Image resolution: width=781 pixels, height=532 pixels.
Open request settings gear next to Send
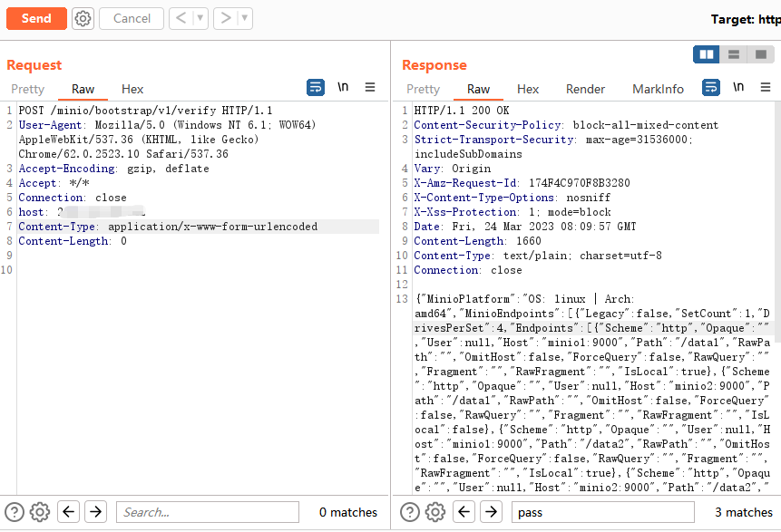click(83, 18)
